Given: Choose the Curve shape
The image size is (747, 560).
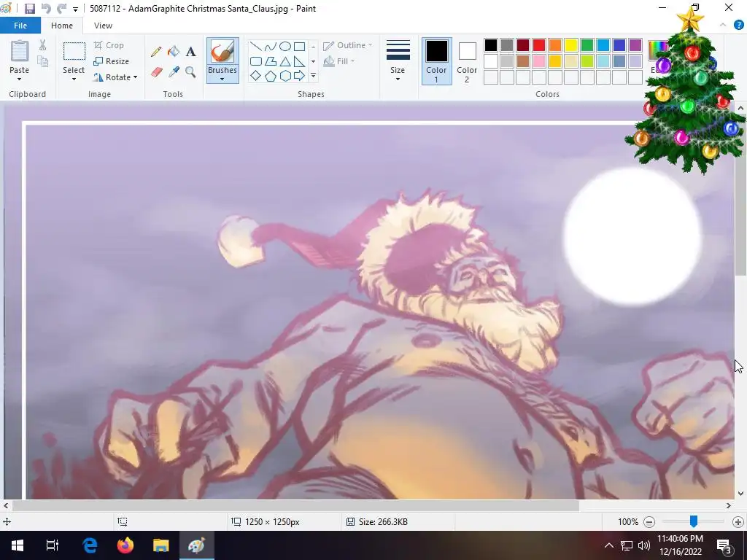Looking at the screenshot, I should 270,47.
